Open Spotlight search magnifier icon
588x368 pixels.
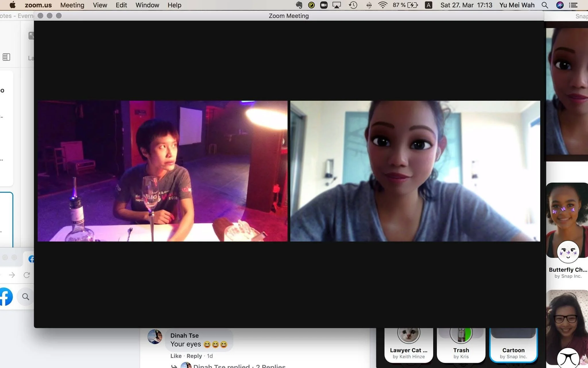(x=545, y=5)
